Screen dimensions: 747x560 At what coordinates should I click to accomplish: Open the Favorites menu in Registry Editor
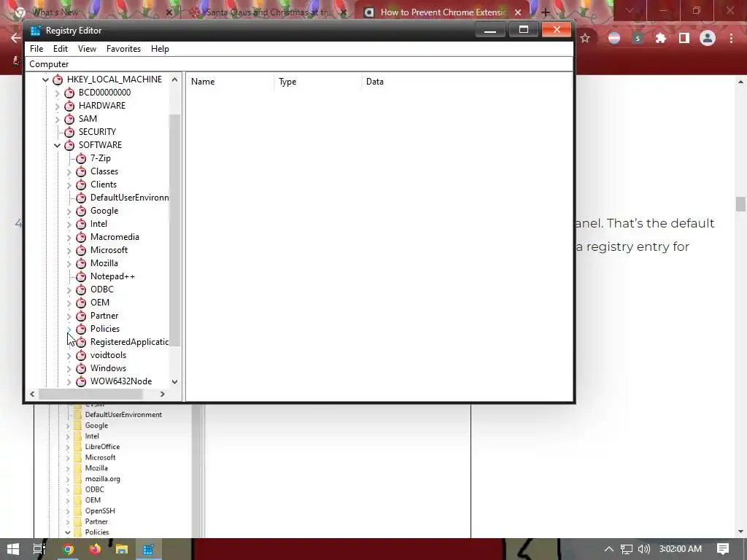coord(123,49)
